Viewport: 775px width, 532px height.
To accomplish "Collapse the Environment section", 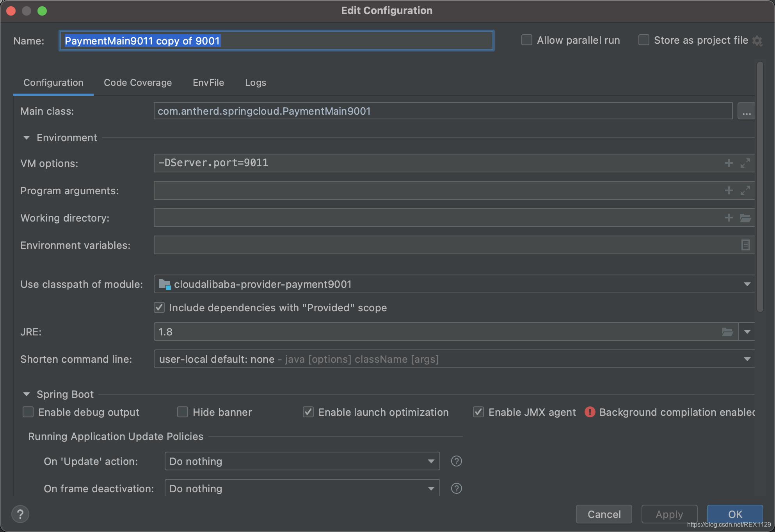I will click(27, 138).
